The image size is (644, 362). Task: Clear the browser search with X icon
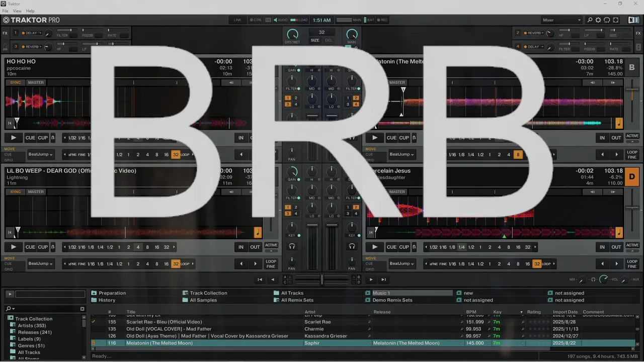pos(83,309)
